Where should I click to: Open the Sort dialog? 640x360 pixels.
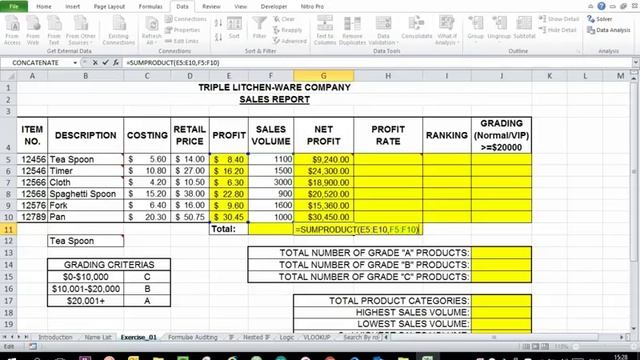234,28
